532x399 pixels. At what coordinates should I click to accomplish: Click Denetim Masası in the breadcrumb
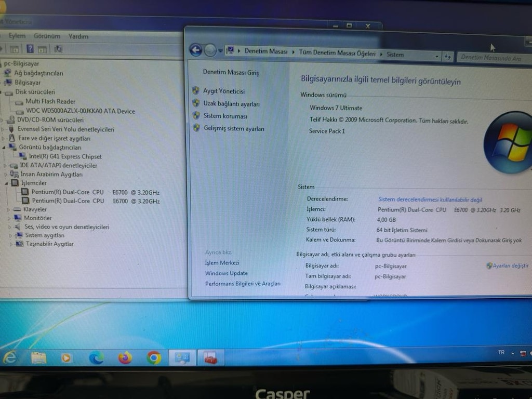coord(266,51)
